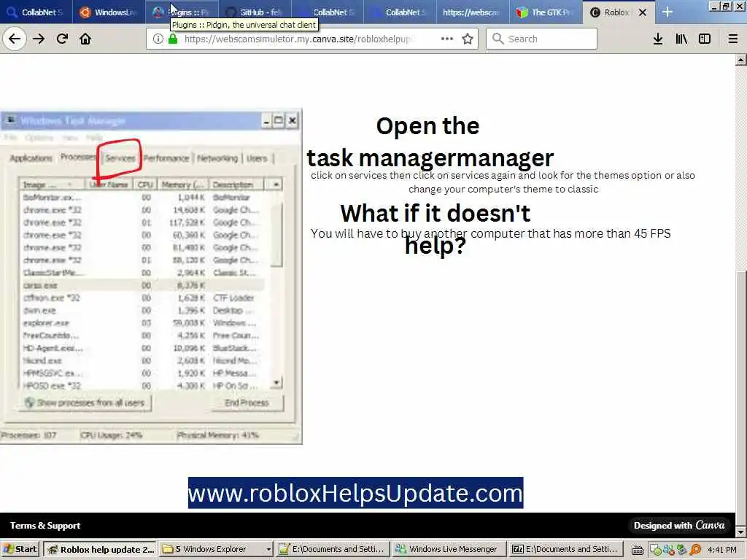Viewport: 747px width, 560px height.
Task: Follow the www.robloxHelpsUpdate.com link
Action: [355, 493]
